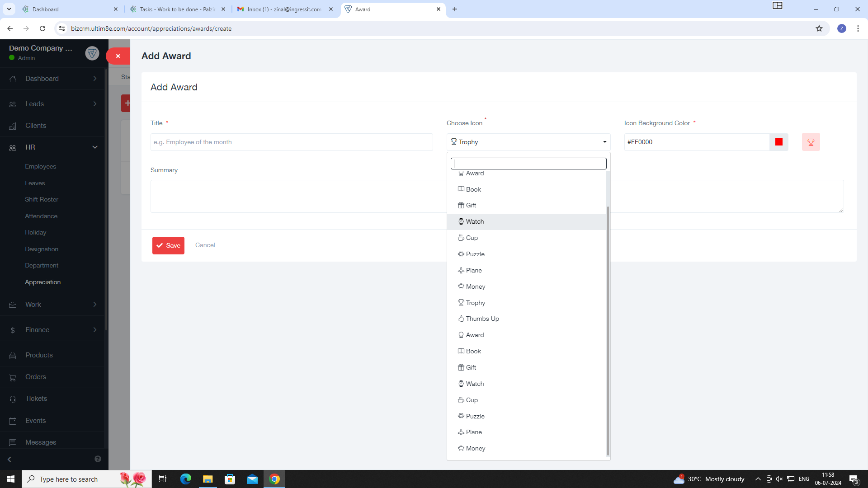Viewport: 868px width, 488px height.
Task: Collapse the HR menu chevron
Action: click(x=95, y=147)
